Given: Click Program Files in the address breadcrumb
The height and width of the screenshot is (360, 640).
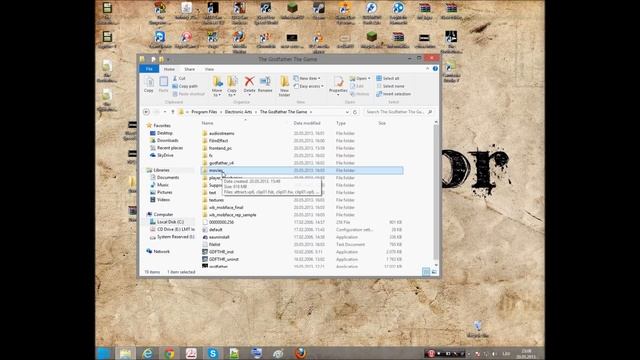Looking at the screenshot, I should (x=204, y=112).
